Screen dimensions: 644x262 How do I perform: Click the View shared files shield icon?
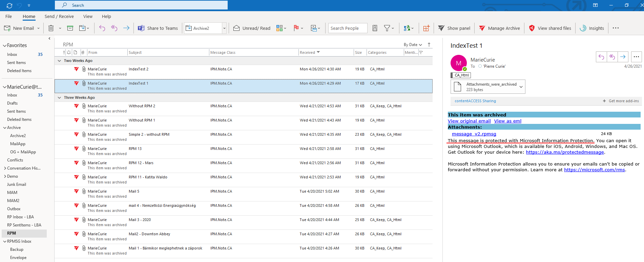point(532,28)
